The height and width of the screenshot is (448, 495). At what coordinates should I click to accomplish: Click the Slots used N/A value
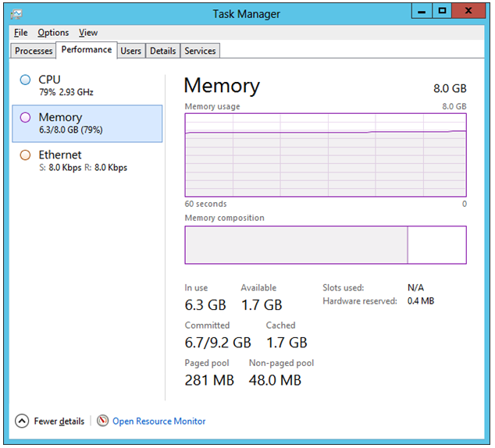pos(415,288)
